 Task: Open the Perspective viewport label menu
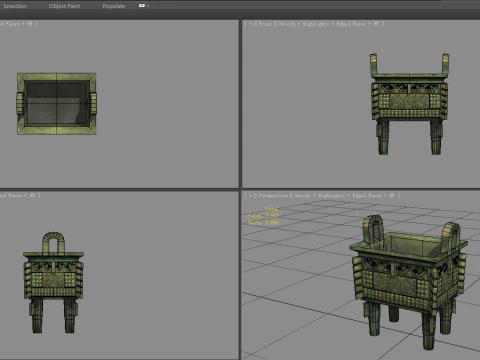coord(273,196)
